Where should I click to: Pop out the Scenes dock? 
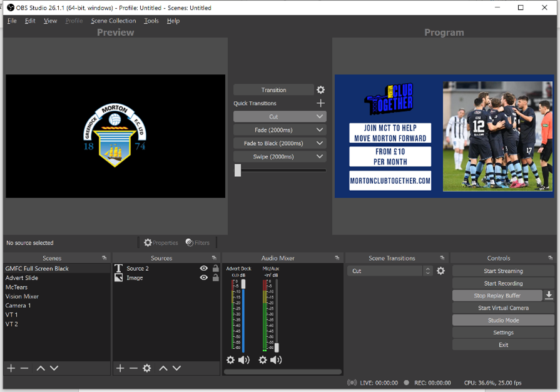point(104,258)
